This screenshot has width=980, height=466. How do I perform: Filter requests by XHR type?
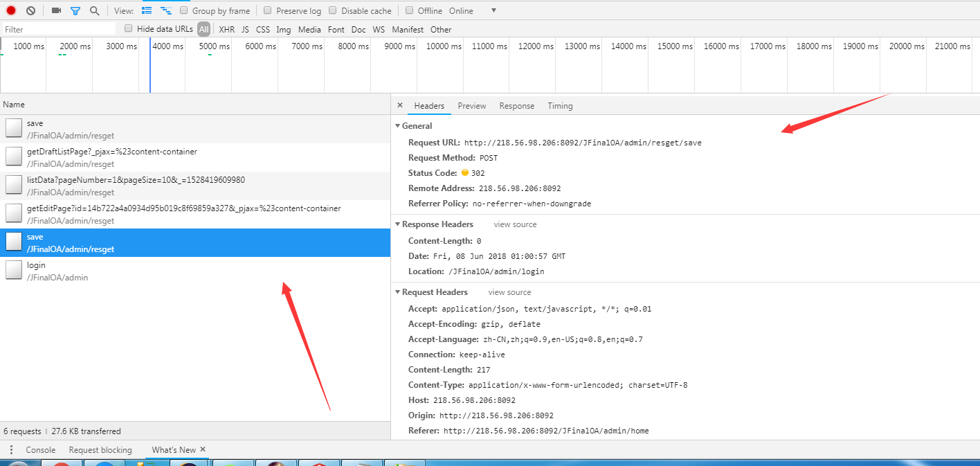pos(226,30)
